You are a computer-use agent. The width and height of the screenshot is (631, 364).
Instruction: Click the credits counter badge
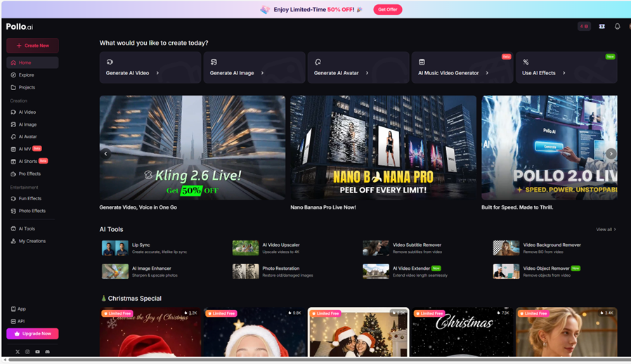click(584, 27)
